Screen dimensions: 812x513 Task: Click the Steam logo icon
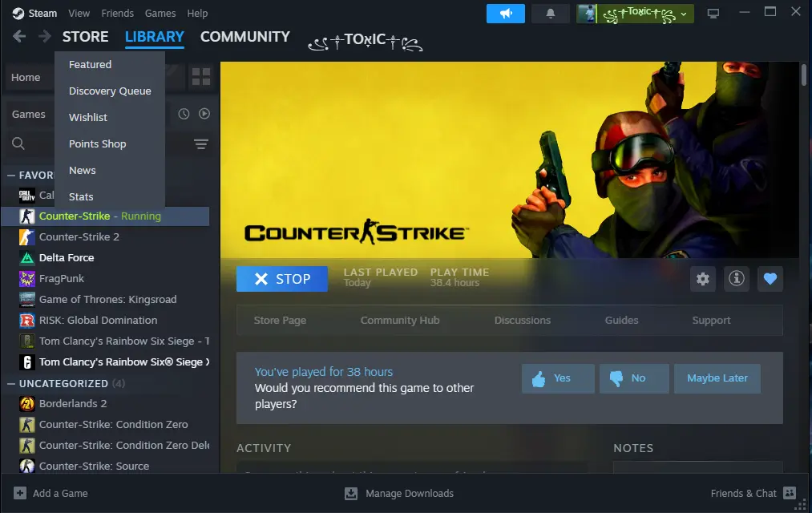click(x=18, y=14)
